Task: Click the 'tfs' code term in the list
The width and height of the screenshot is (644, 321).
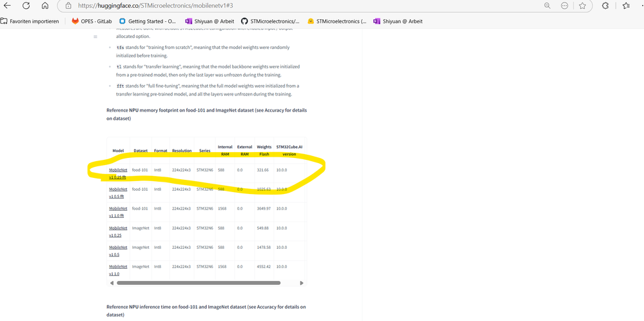Action: point(120,48)
